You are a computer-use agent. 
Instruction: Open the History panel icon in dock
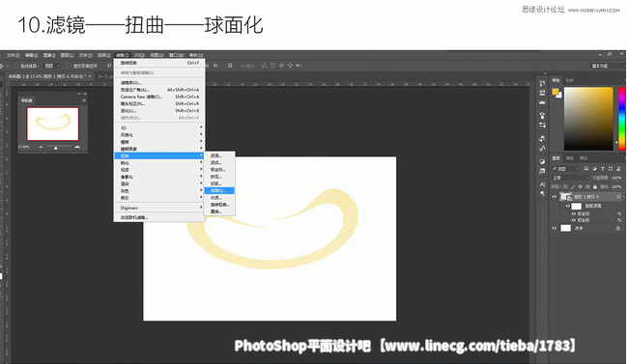click(542, 83)
